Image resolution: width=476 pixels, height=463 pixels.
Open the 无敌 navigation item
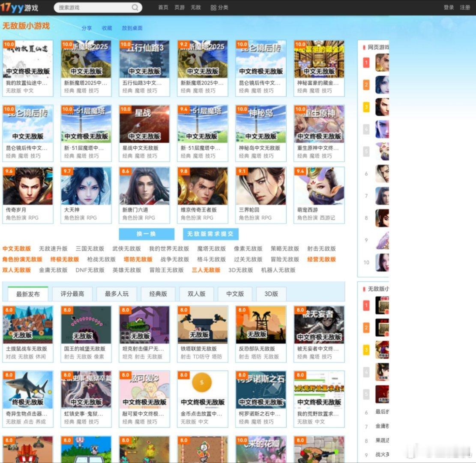pos(195,7)
